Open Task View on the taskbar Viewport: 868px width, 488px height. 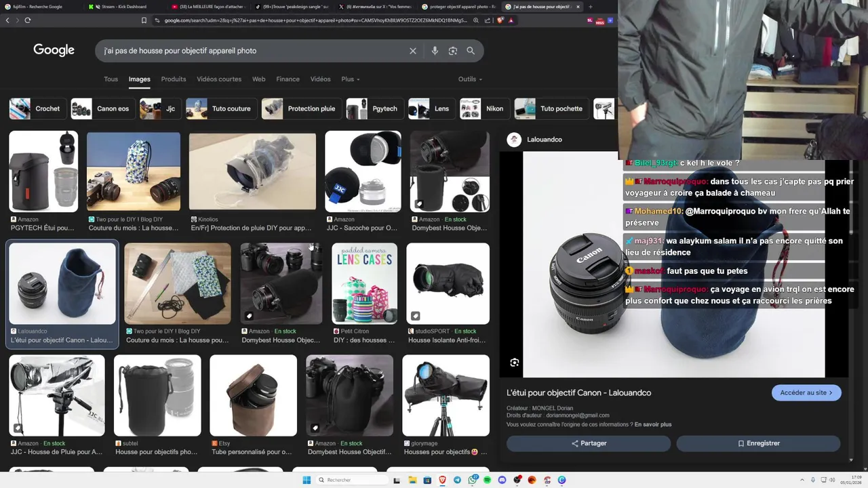coord(397,480)
